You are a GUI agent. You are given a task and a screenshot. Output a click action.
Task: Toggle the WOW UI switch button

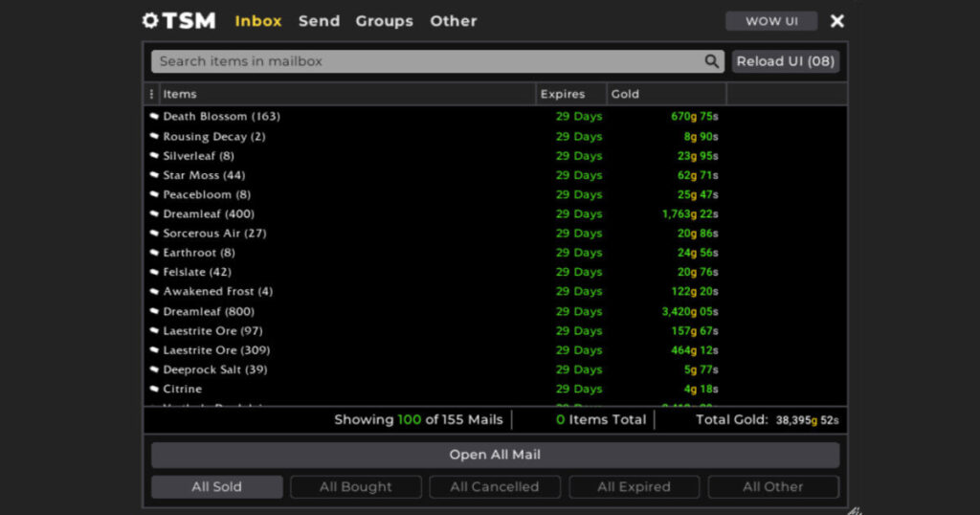tap(770, 21)
